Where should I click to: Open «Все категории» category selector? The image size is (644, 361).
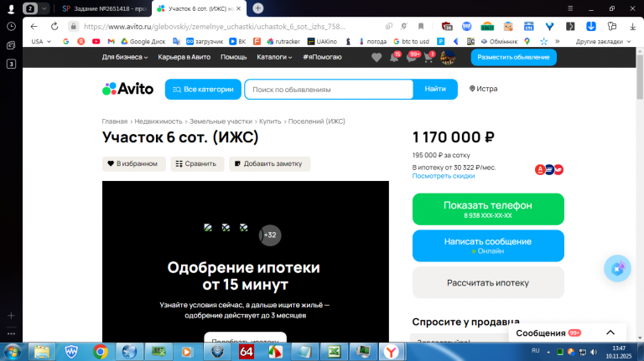tap(203, 89)
